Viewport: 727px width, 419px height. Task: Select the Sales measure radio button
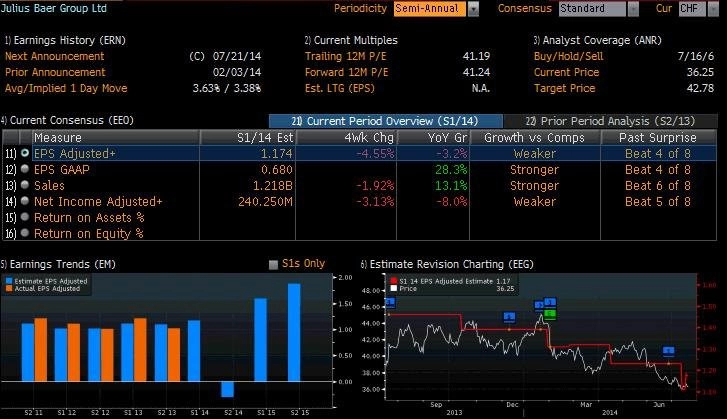point(25,185)
